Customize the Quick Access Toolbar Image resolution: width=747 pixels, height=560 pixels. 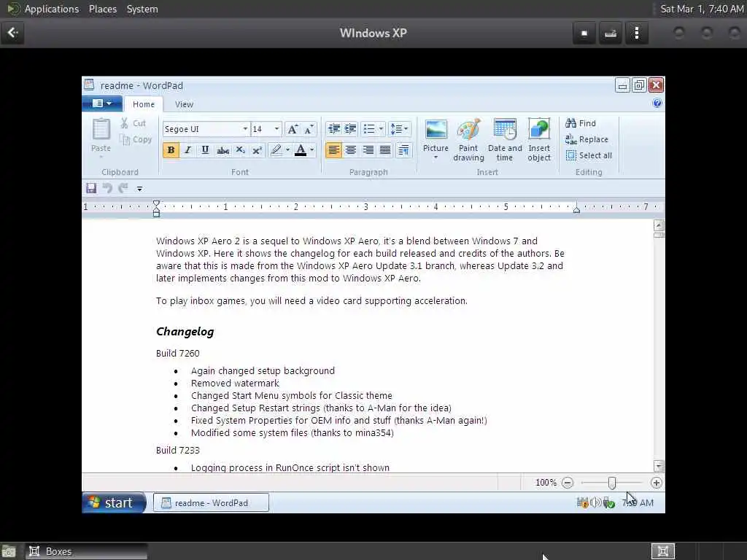pyautogui.click(x=139, y=189)
